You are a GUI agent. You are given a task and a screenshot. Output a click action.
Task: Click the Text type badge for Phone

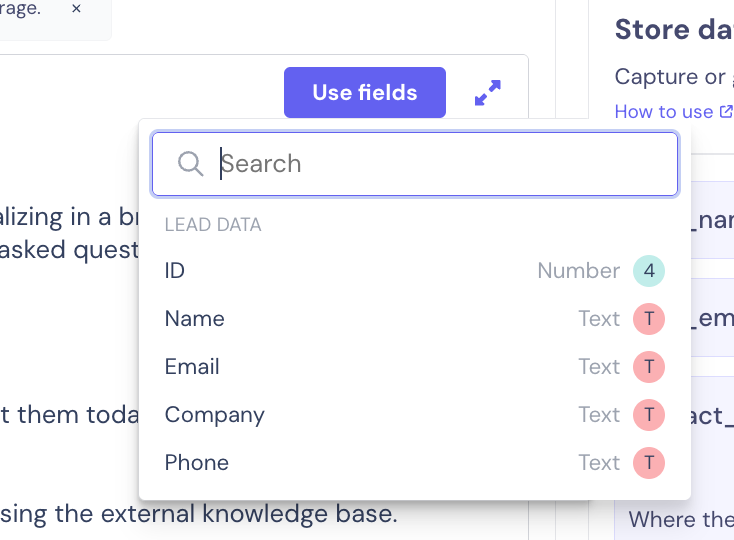[x=649, y=463]
